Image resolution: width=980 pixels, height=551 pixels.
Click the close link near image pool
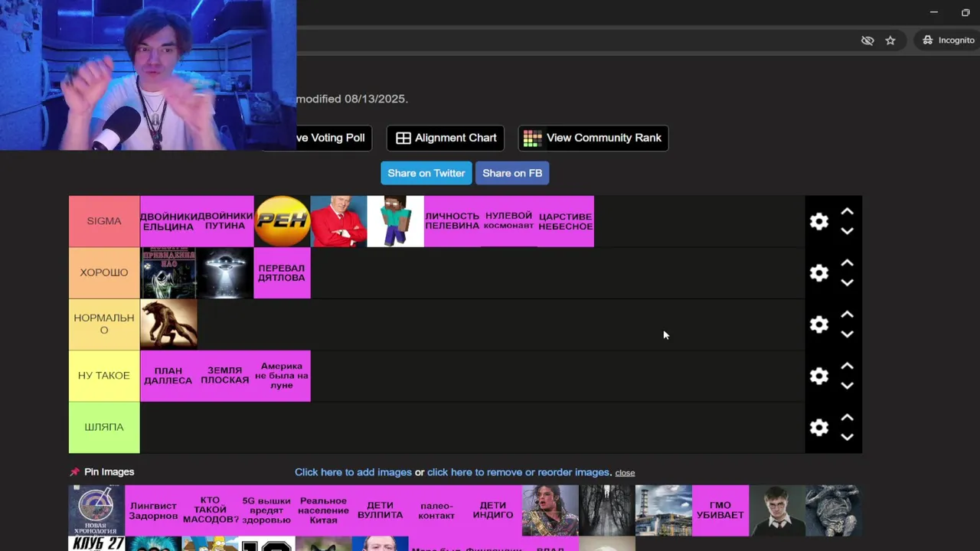coord(625,473)
